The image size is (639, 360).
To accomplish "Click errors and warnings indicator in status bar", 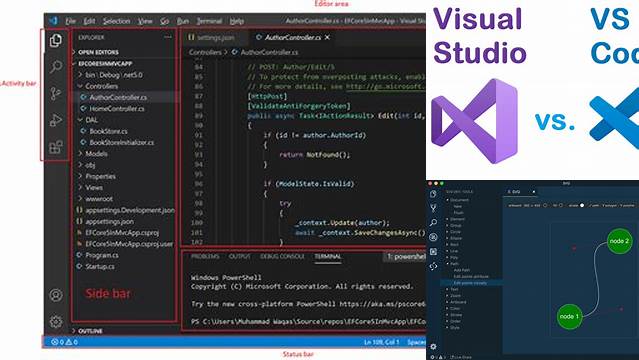I will [64, 342].
